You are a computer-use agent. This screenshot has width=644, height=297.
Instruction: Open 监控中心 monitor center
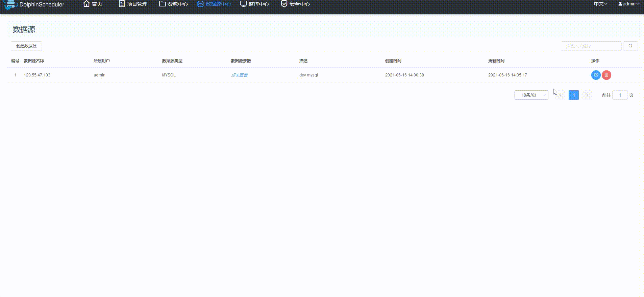[x=254, y=4]
